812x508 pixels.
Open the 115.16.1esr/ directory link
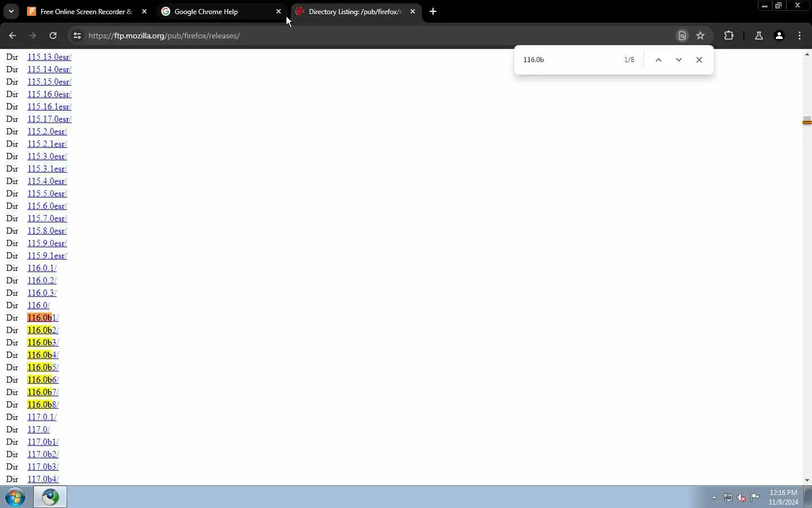pyautogui.click(x=49, y=107)
